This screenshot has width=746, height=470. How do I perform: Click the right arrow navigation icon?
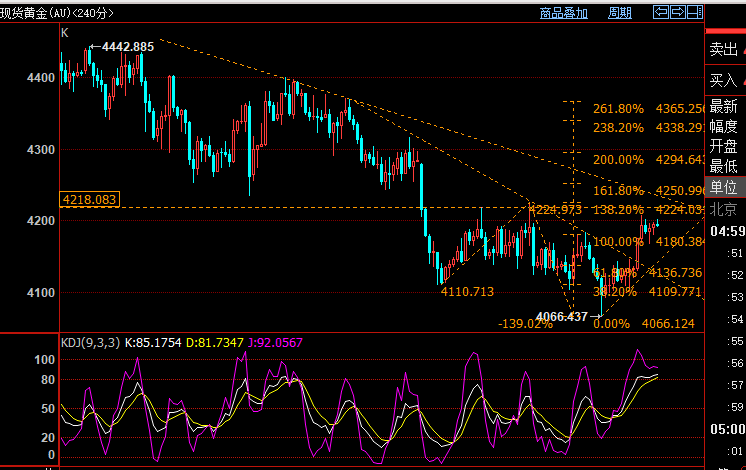pyautogui.click(x=678, y=12)
